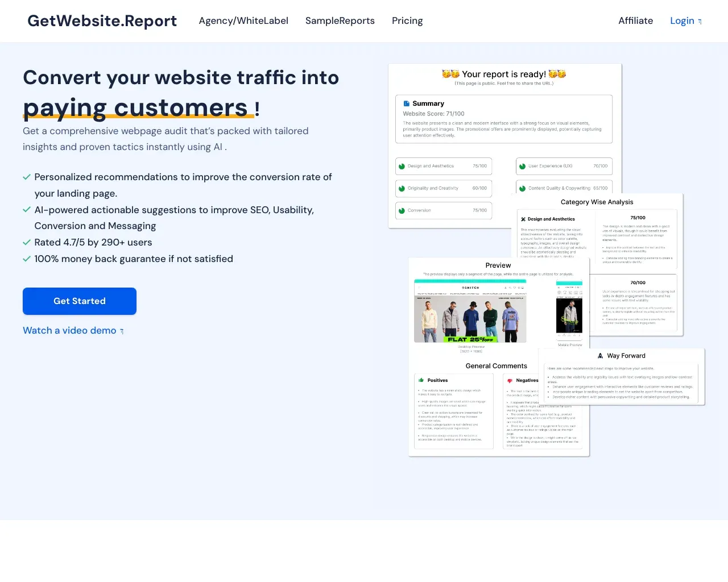Click the "Get a comprehensive webpage audit" paragraph
The image size is (728, 582).
[166, 139]
